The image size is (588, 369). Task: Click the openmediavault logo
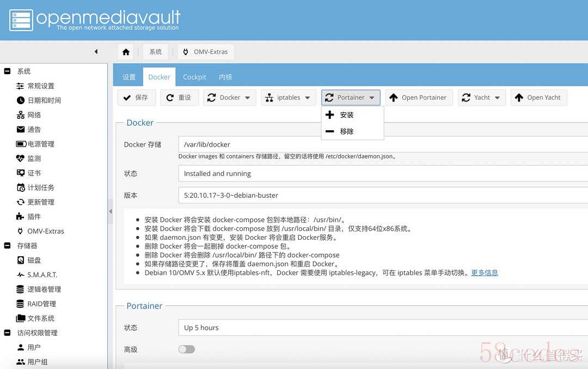95,20
